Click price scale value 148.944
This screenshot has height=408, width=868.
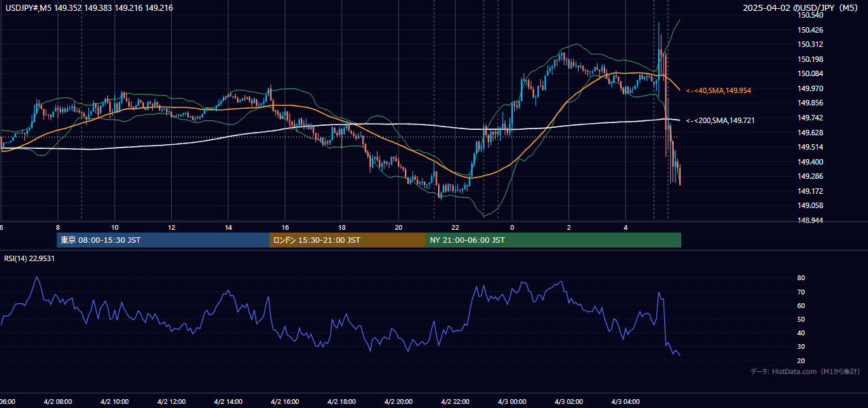[x=810, y=220]
